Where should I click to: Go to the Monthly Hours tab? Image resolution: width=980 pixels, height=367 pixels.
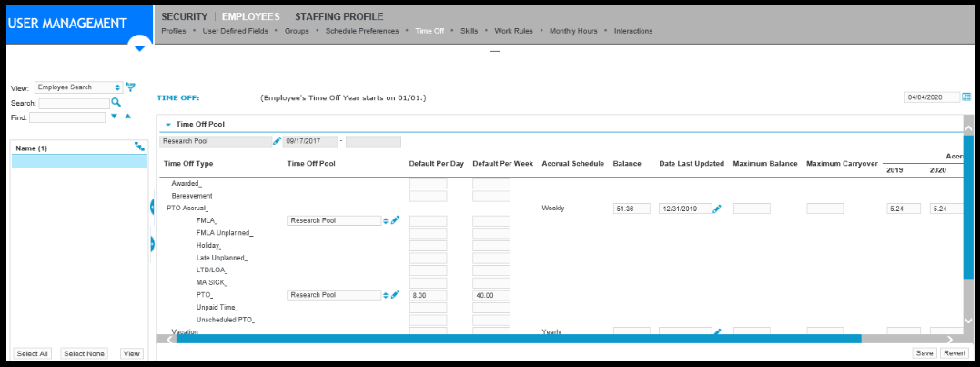(x=573, y=31)
